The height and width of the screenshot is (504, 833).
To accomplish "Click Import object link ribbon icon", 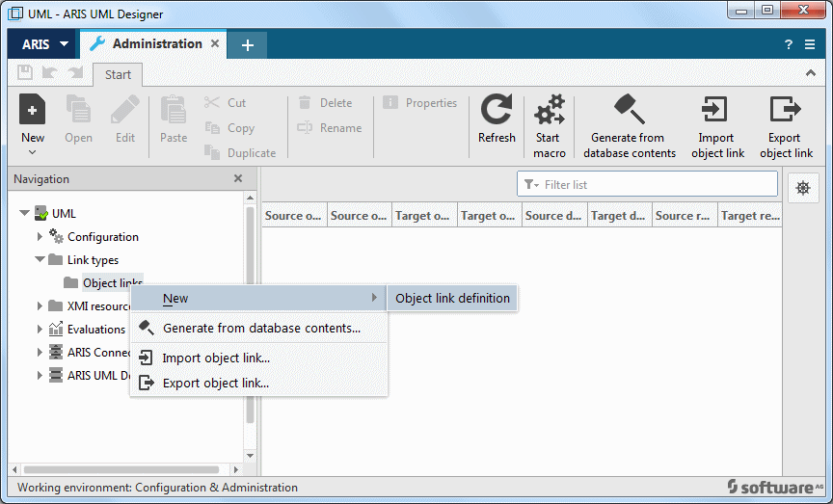I will (715, 110).
